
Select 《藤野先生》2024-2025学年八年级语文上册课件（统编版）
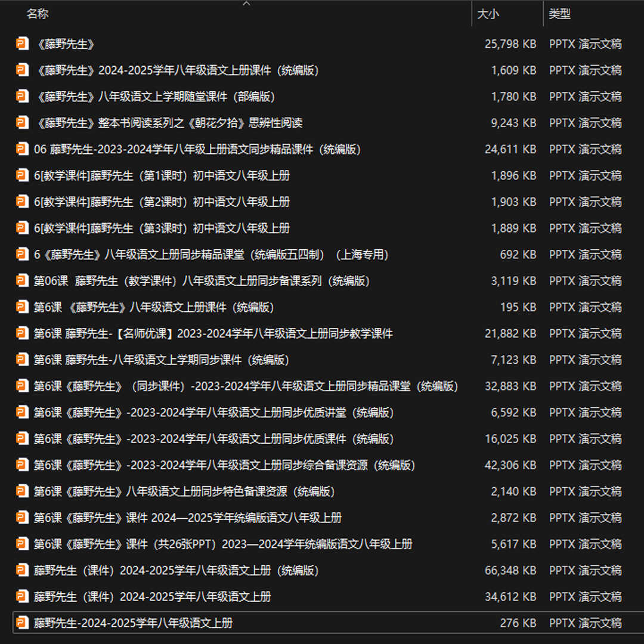point(178,70)
